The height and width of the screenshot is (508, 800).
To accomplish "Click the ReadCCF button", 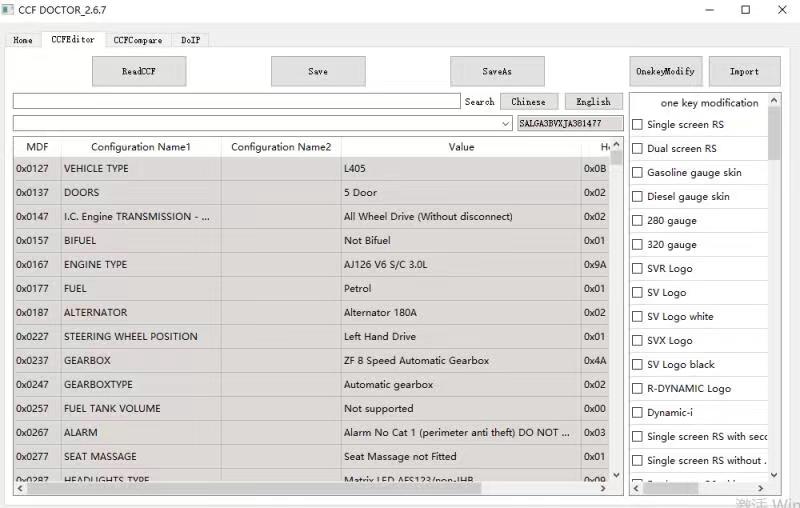I will click(x=139, y=72).
